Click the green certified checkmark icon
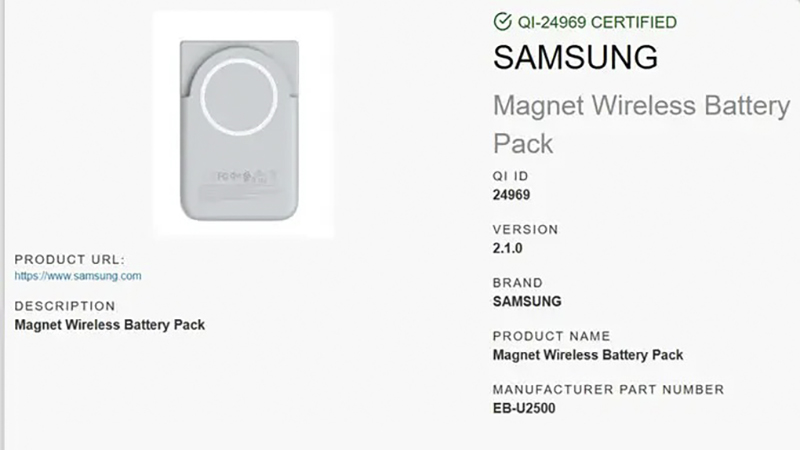The height and width of the screenshot is (450, 800). coord(502,22)
